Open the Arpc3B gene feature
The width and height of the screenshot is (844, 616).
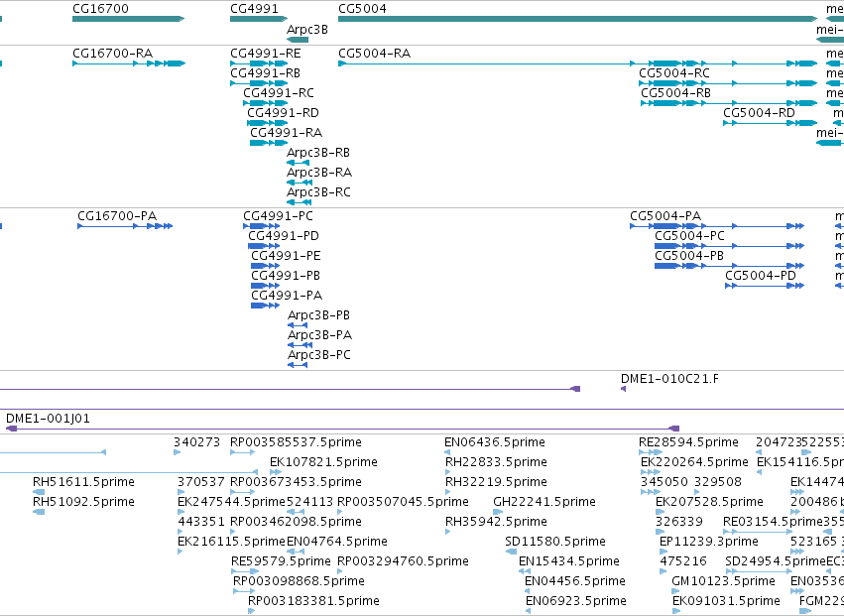coord(298,40)
